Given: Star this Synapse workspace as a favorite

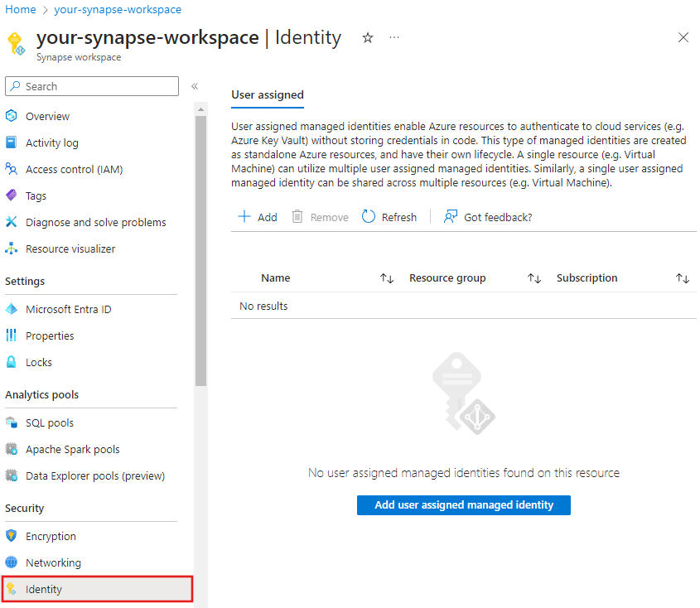Looking at the screenshot, I should click(x=367, y=37).
